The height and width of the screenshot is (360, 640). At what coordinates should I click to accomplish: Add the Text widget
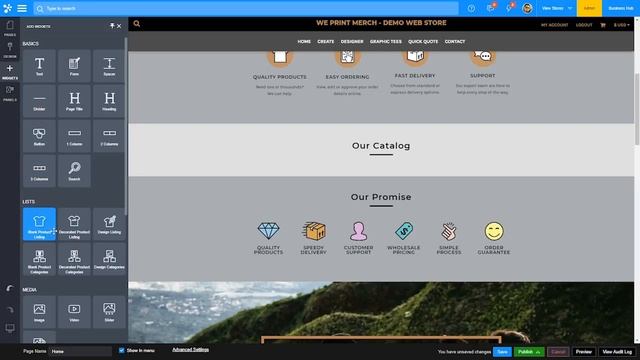(x=39, y=66)
